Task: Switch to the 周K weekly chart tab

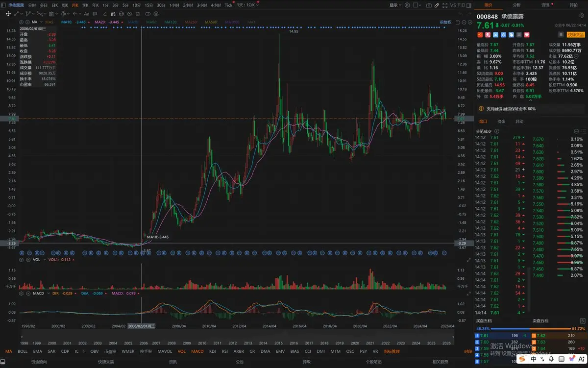Action: tap(65, 5)
